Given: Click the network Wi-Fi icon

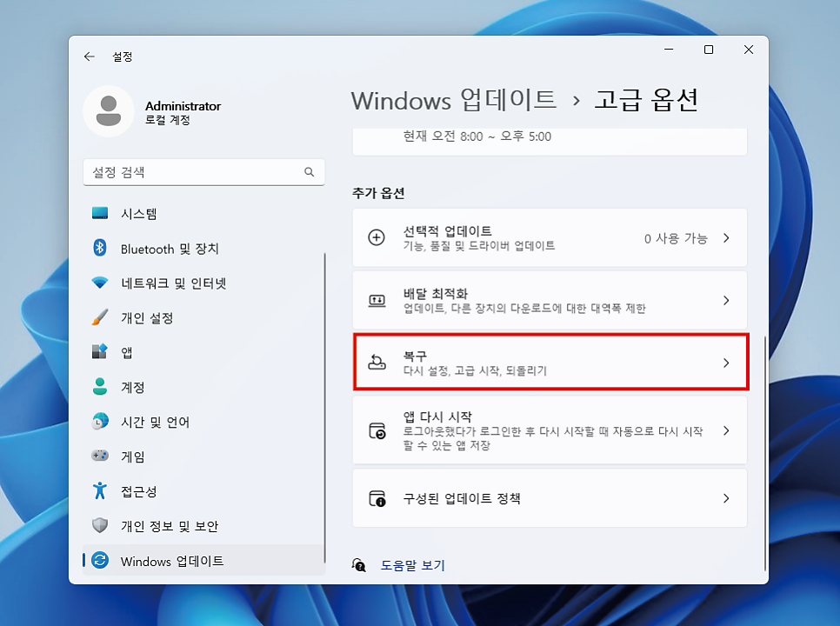Looking at the screenshot, I should coord(100,283).
